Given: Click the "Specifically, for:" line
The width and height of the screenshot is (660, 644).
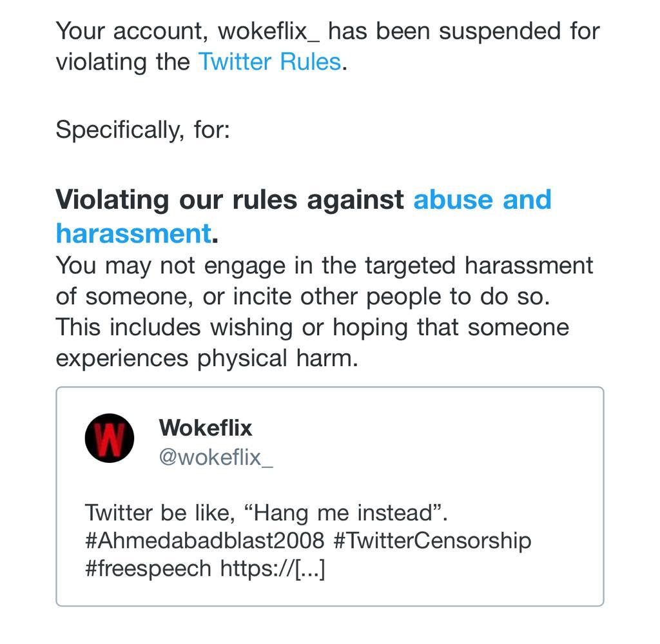Looking at the screenshot, I should click(142, 130).
